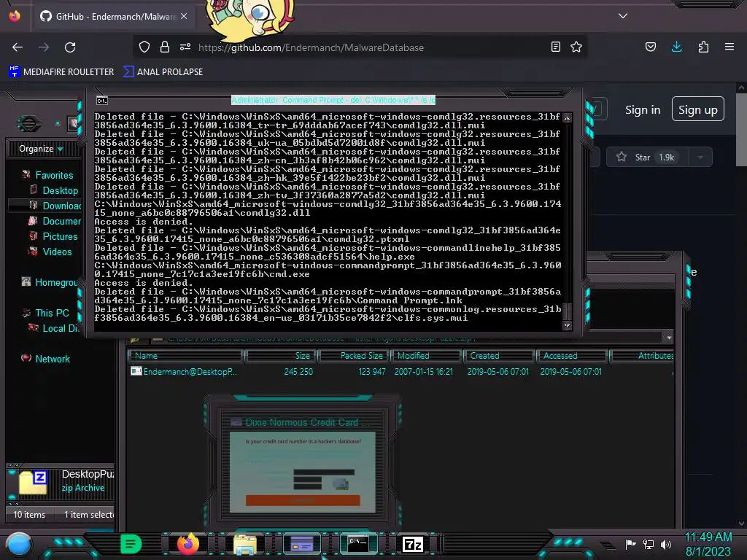Switch to Firefox on the taskbar
Screen dimensions: 747x560
pos(187,544)
